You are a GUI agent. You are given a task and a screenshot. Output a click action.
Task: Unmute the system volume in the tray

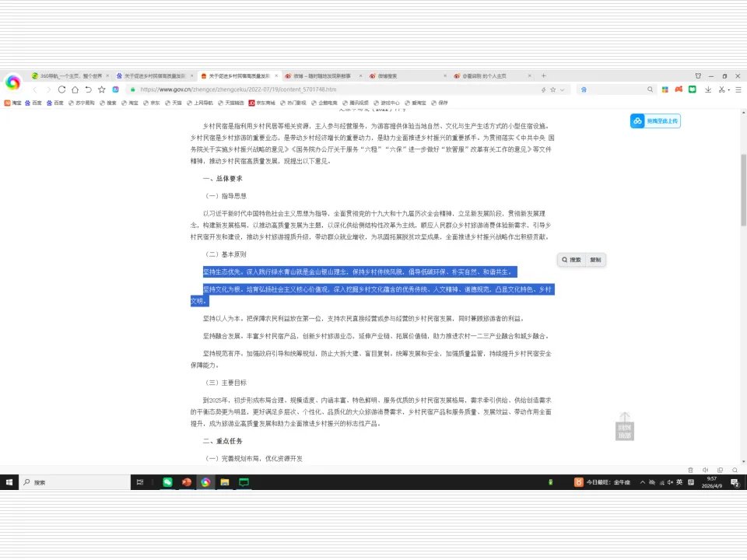coord(670,481)
